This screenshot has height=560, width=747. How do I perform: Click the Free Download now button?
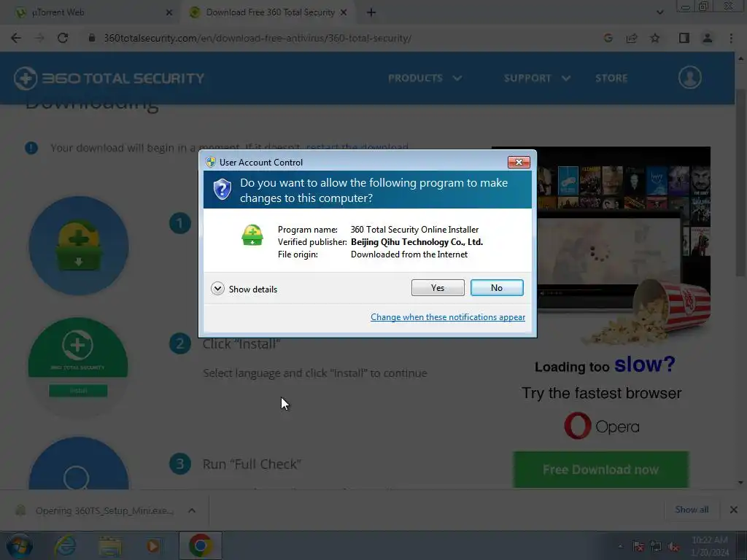[601, 470]
